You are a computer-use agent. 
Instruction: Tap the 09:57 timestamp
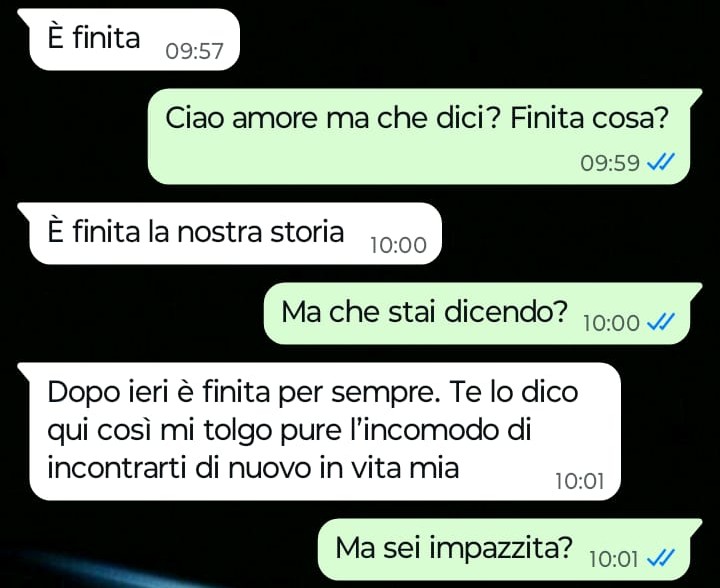[194, 51]
